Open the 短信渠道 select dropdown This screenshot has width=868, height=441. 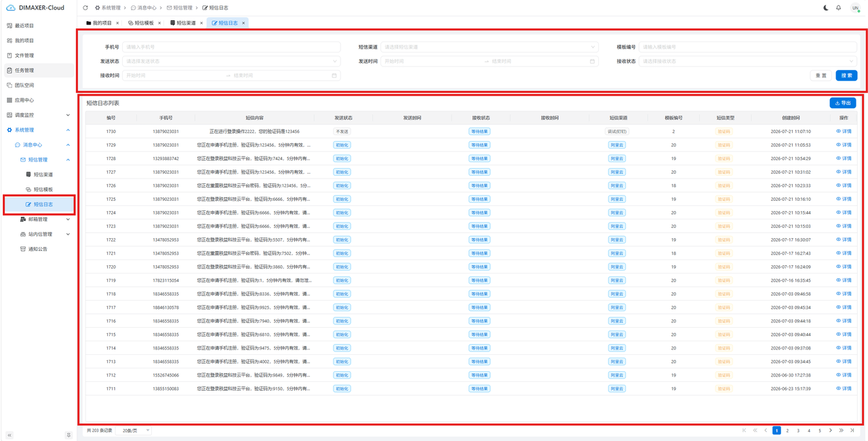pyautogui.click(x=489, y=47)
